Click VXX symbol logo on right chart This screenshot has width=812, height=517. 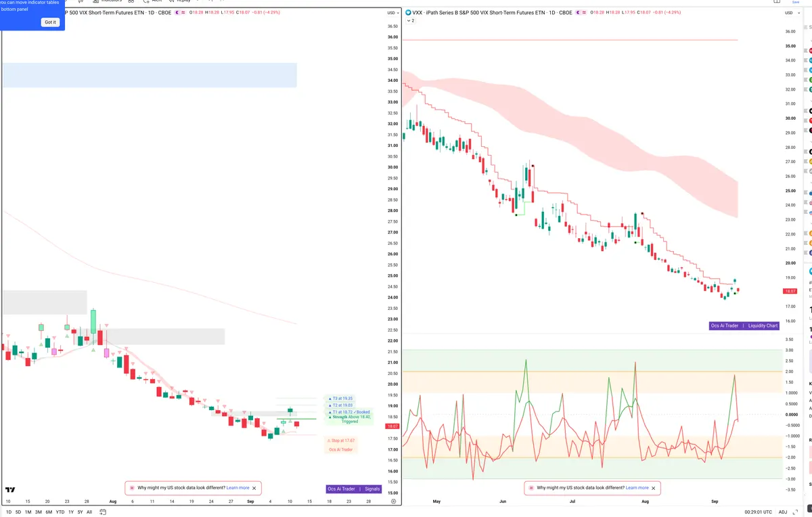click(x=408, y=13)
